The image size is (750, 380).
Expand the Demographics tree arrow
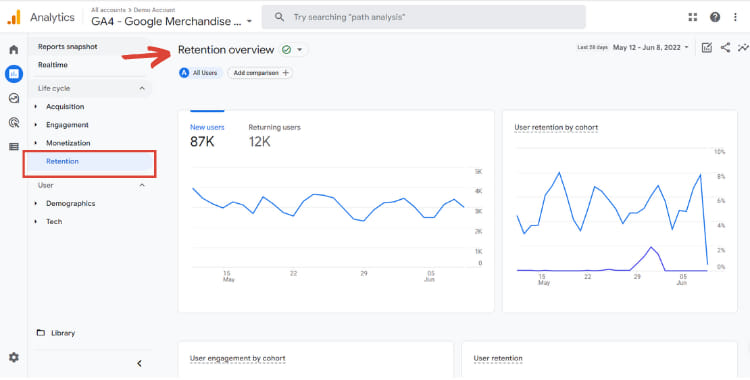coord(36,203)
